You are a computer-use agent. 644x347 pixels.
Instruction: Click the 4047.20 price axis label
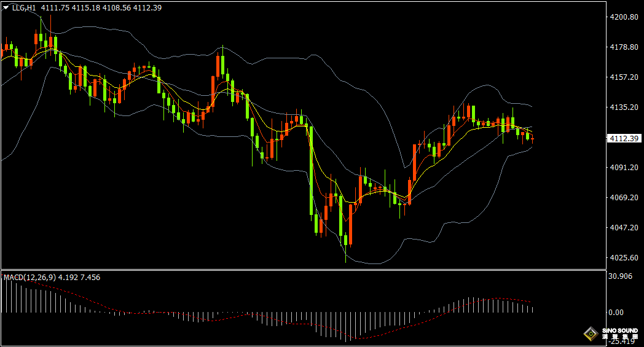click(624, 227)
